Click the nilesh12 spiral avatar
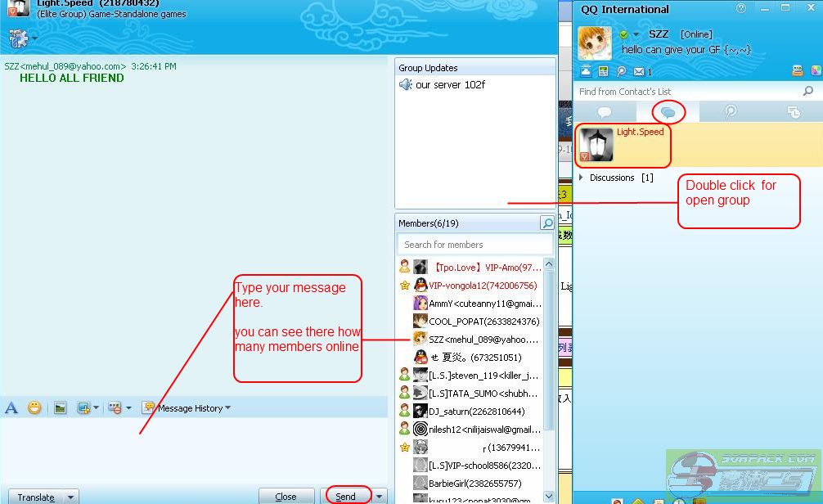The height and width of the screenshot is (504, 823). [420, 429]
